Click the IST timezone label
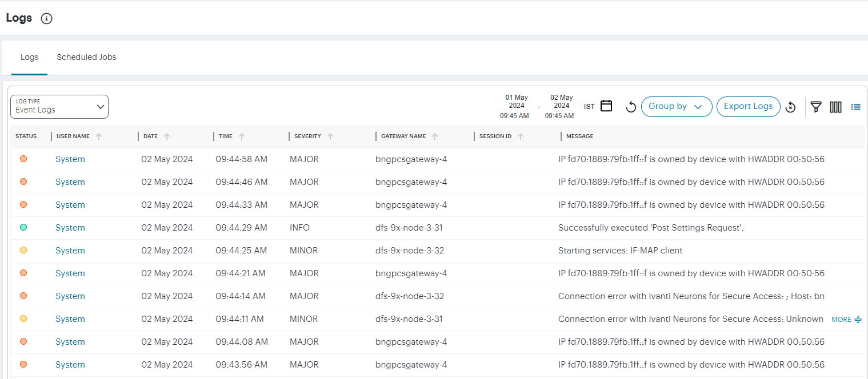The width and height of the screenshot is (868, 379). click(589, 106)
